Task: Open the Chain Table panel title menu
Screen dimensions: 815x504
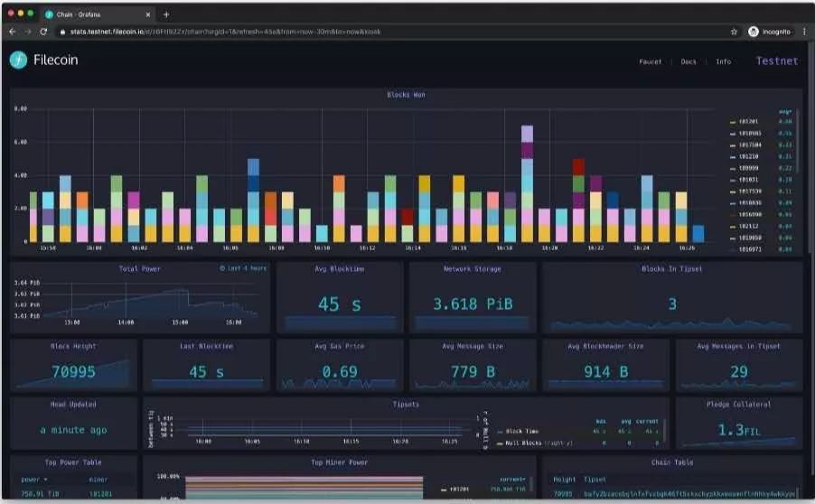Action: [672, 462]
